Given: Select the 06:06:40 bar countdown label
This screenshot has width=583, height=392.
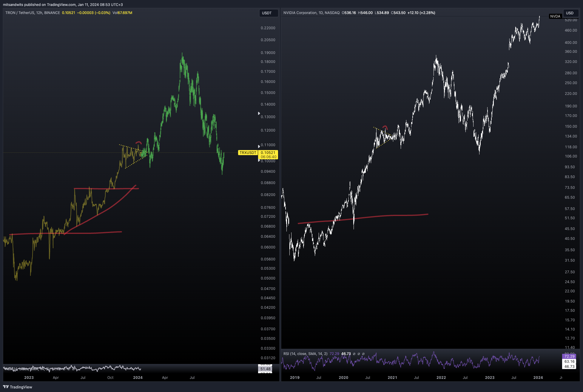Looking at the screenshot, I should [268, 157].
